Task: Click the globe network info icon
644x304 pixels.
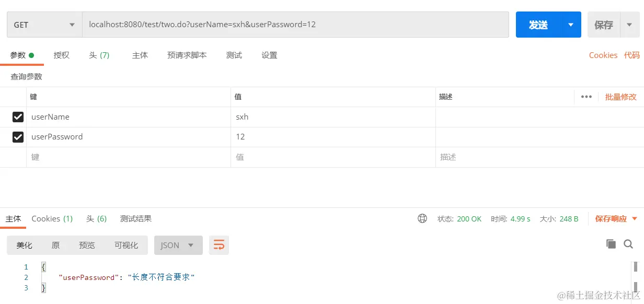Action: coord(422,218)
